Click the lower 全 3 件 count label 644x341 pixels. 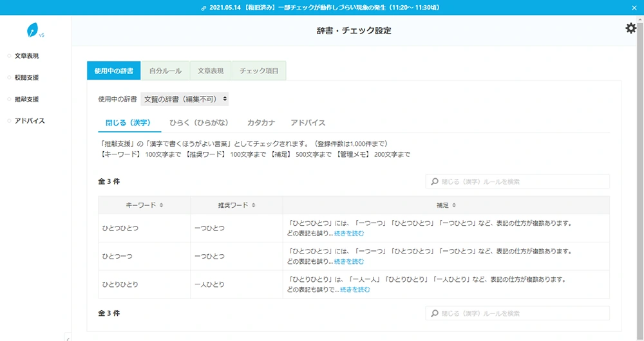click(109, 313)
